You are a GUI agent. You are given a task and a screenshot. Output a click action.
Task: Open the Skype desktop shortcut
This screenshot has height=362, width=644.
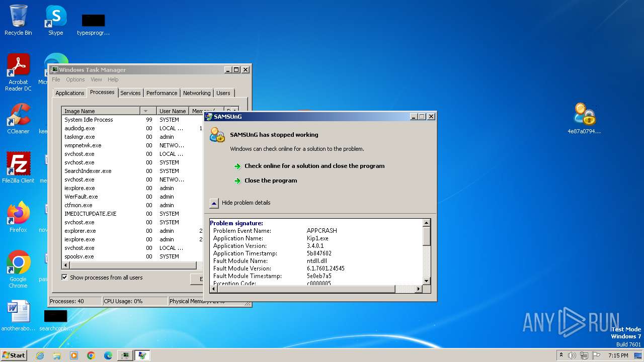point(55,20)
